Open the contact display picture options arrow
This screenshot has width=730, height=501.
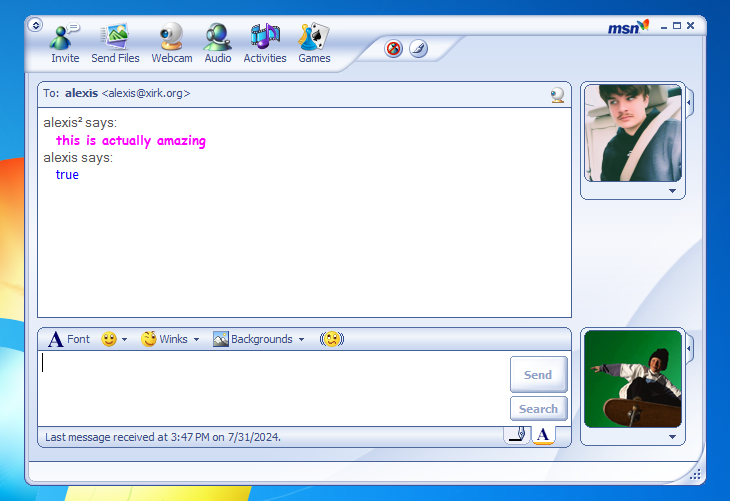point(672,190)
